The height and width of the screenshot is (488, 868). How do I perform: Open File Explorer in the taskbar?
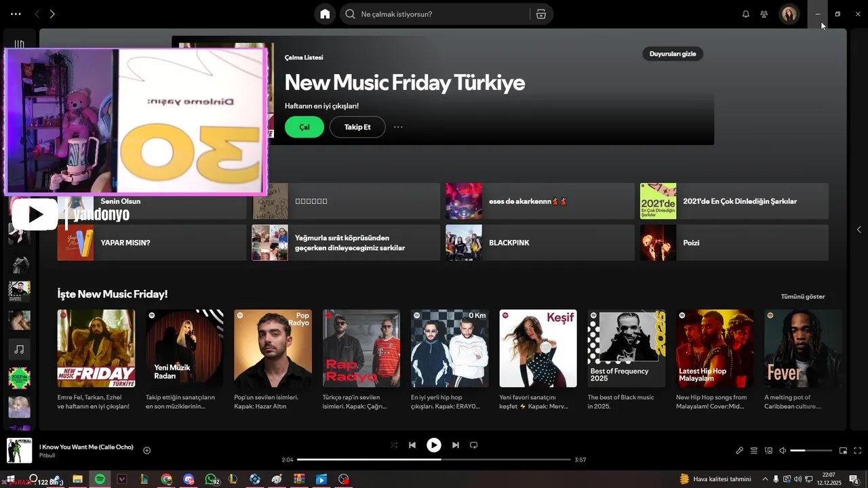pos(77,479)
